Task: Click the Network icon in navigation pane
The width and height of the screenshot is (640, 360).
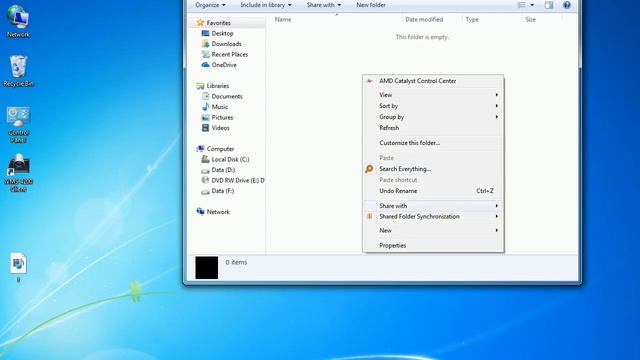Action: (200, 211)
